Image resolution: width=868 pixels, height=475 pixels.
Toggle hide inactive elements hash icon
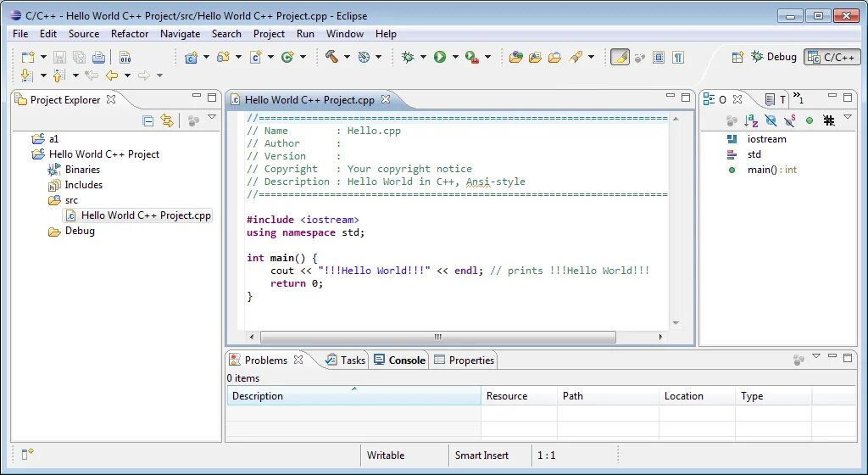[829, 120]
